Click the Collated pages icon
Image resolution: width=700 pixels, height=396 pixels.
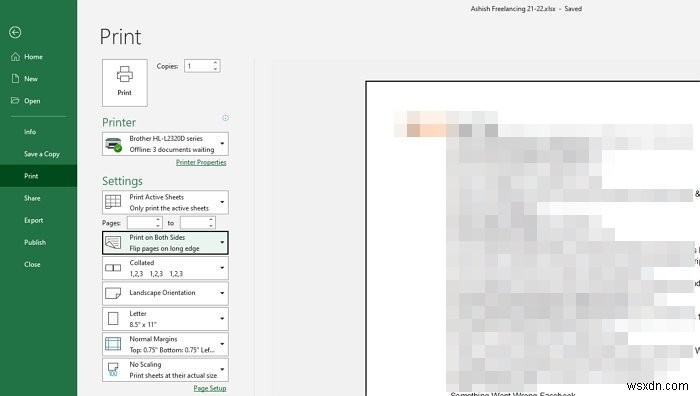coord(112,268)
